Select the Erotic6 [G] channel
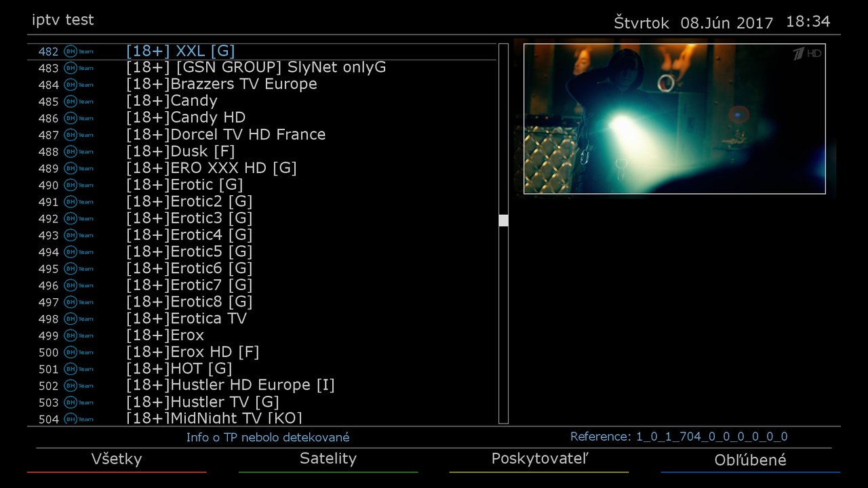 pyautogui.click(x=189, y=268)
